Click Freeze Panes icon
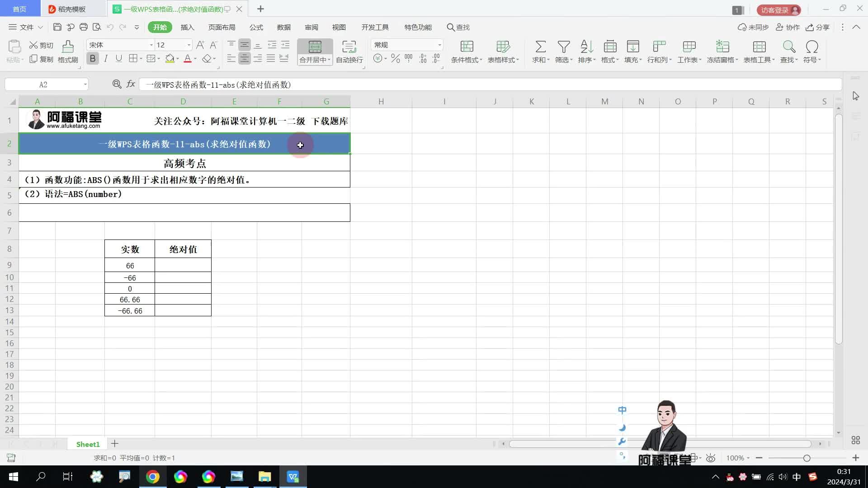 [722, 47]
